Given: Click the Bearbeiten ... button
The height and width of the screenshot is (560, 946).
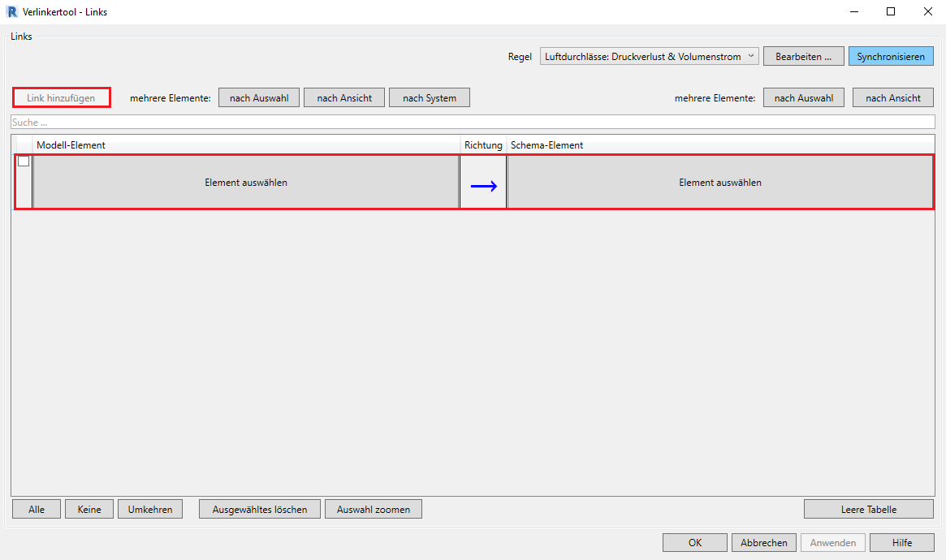Looking at the screenshot, I should pyautogui.click(x=803, y=57).
